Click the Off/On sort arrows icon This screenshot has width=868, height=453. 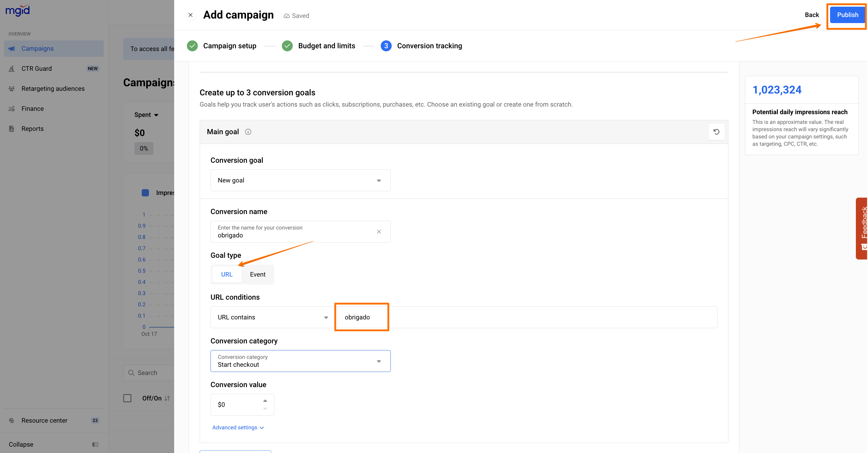coord(167,398)
